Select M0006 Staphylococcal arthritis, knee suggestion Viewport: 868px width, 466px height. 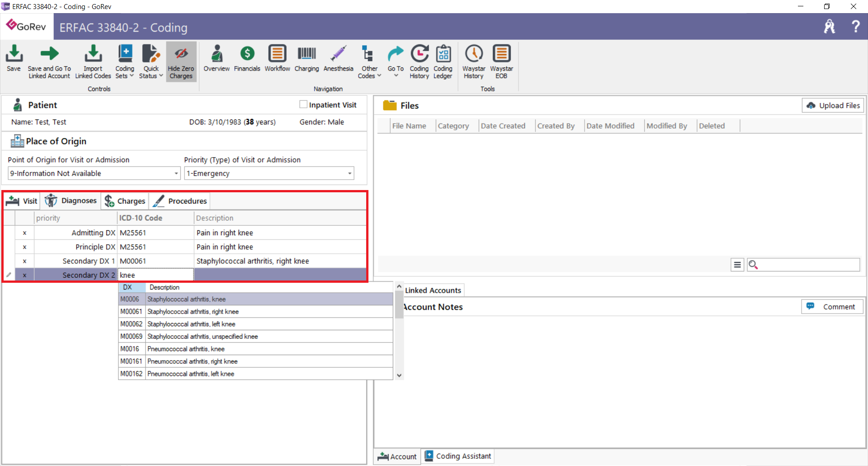click(x=255, y=299)
